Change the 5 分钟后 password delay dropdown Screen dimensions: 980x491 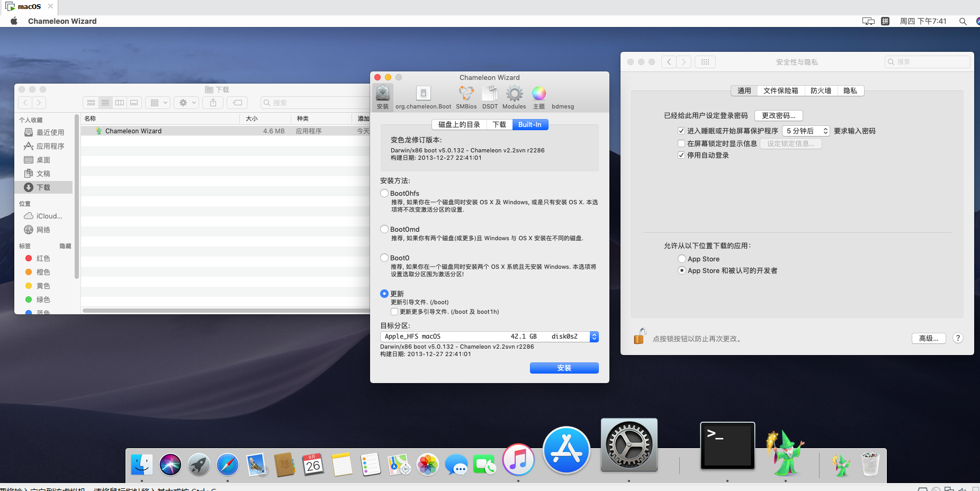805,131
